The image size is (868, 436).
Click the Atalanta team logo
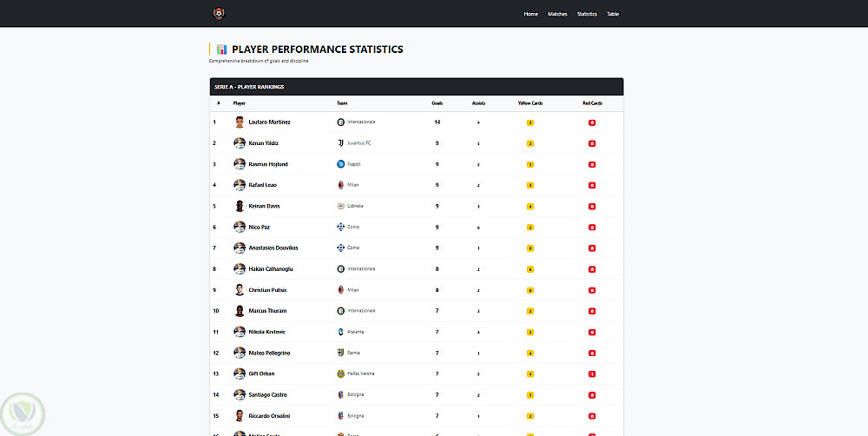pyautogui.click(x=340, y=332)
